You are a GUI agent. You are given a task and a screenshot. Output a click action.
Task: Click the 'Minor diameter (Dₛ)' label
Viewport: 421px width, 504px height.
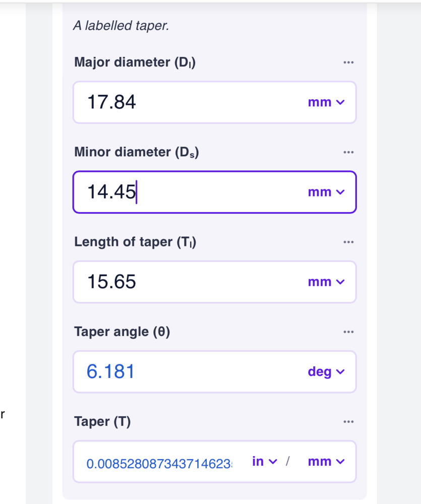136,152
